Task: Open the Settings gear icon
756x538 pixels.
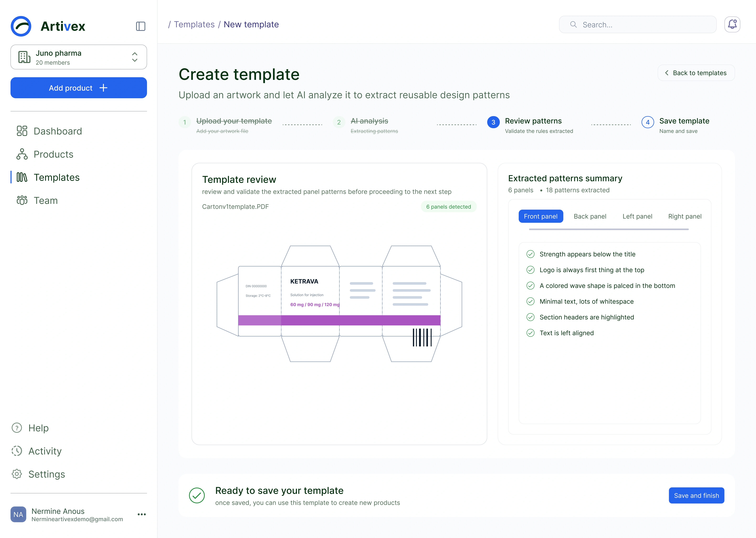Action: point(17,474)
